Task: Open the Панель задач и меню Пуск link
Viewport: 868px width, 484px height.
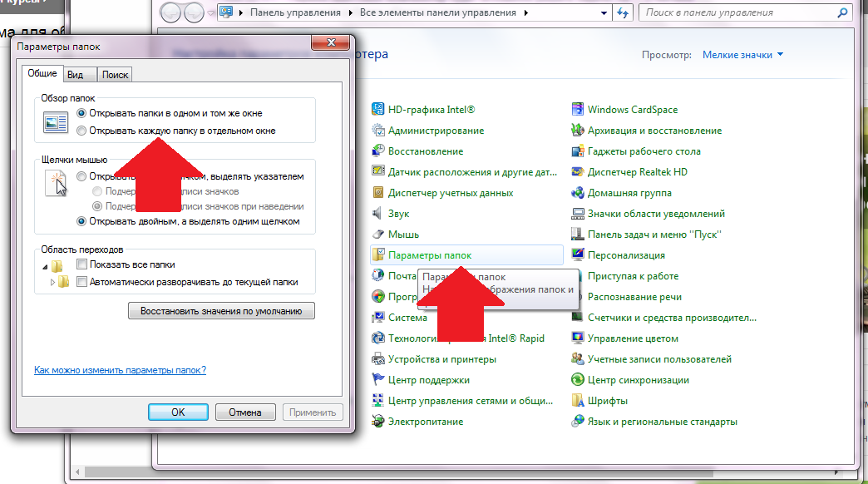Action: [x=654, y=235]
